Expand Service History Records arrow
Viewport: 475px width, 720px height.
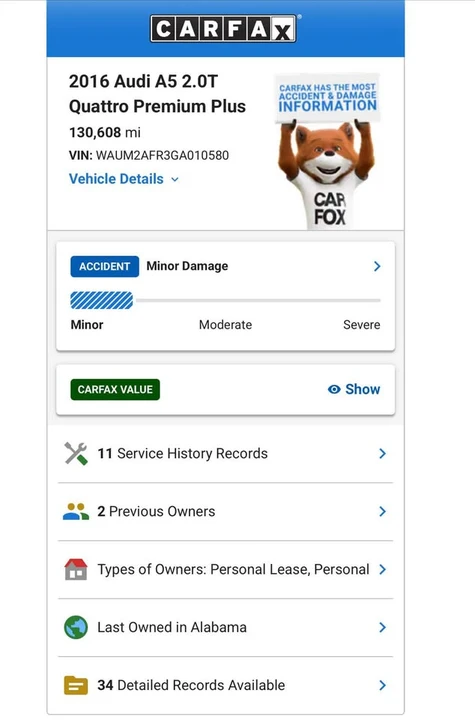[382, 454]
